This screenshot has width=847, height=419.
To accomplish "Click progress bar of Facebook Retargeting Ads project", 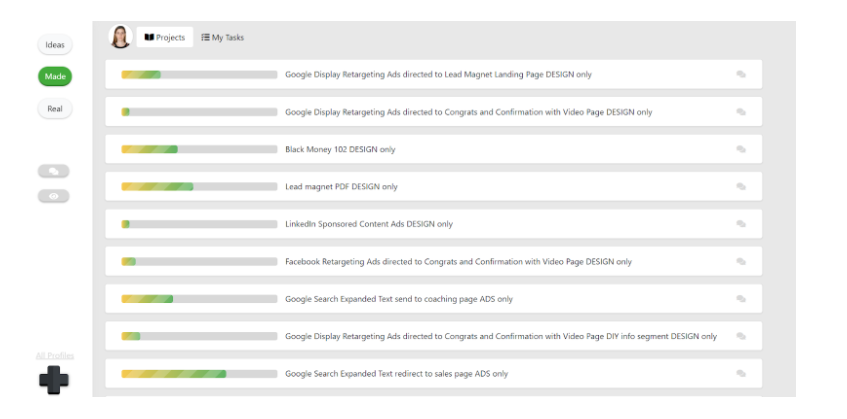I will click(199, 261).
